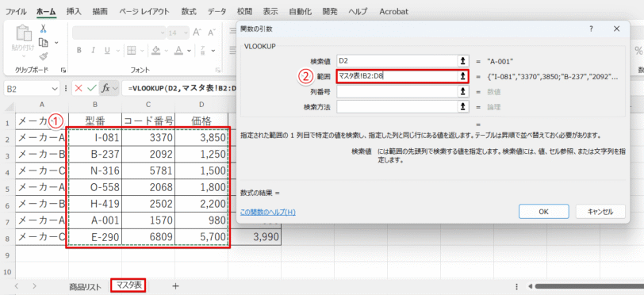Toggle Bold formatting button

[79, 51]
